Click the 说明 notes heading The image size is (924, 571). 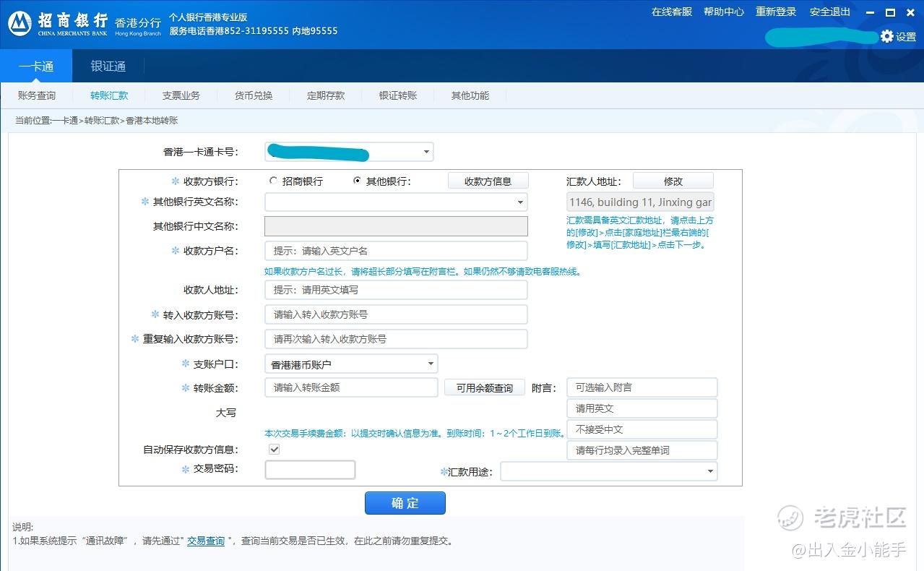[x=23, y=527]
